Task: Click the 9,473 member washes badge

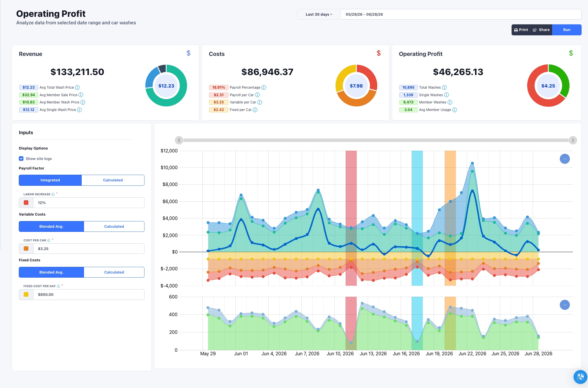Action: 408,102
